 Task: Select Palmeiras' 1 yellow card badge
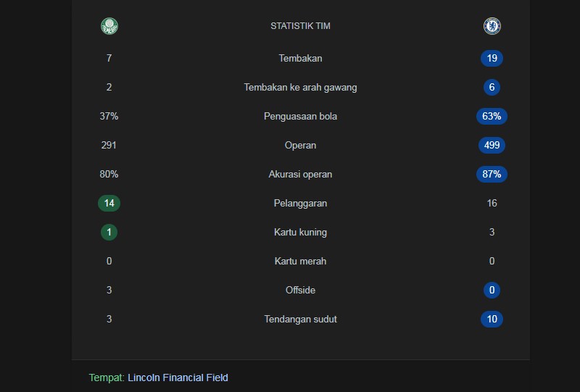click(x=109, y=233)
